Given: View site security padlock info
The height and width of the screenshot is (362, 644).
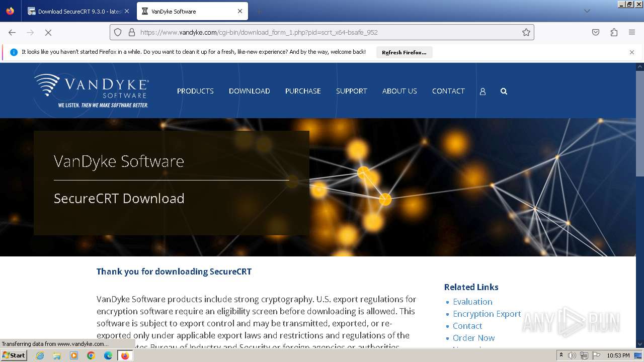Looking at the screenshot, I should pyautogui.click(x=132, y=32).
